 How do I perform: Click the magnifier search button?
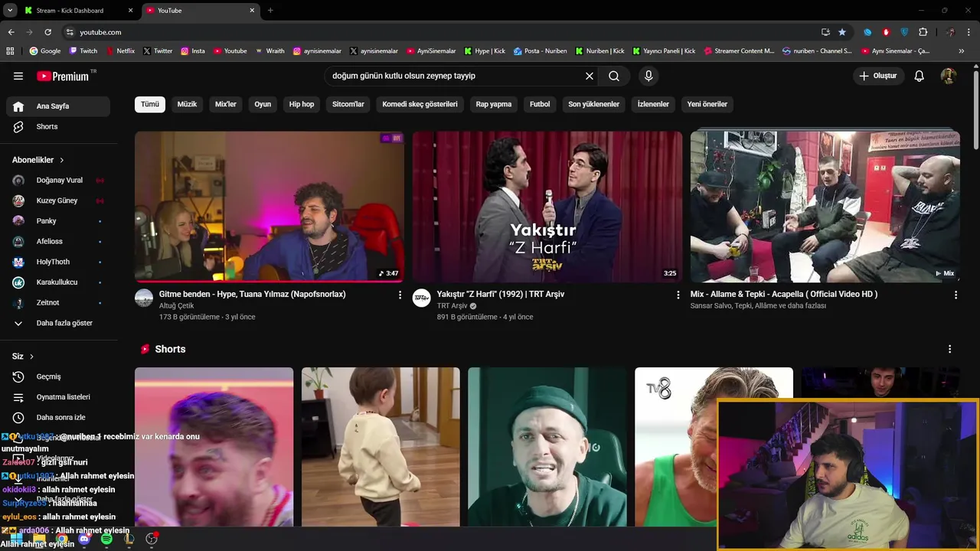[x=614, y=76]
